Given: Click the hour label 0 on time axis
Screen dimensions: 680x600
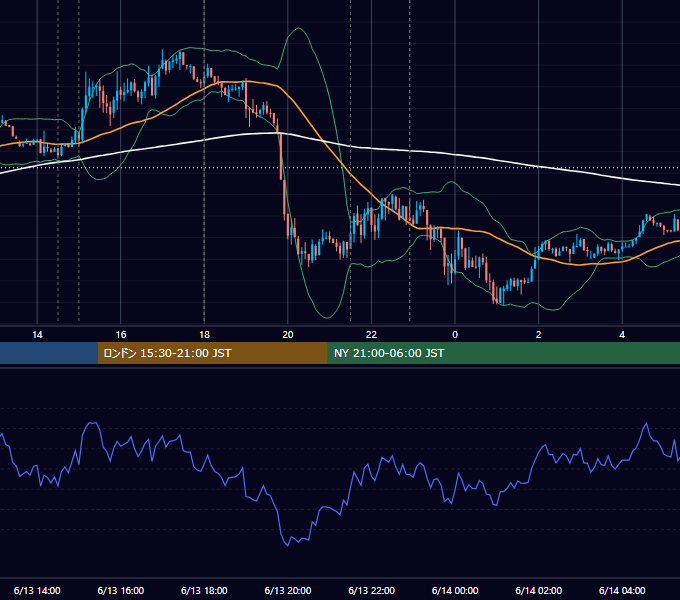Looking at the screenshot, I should pos(455,335).
